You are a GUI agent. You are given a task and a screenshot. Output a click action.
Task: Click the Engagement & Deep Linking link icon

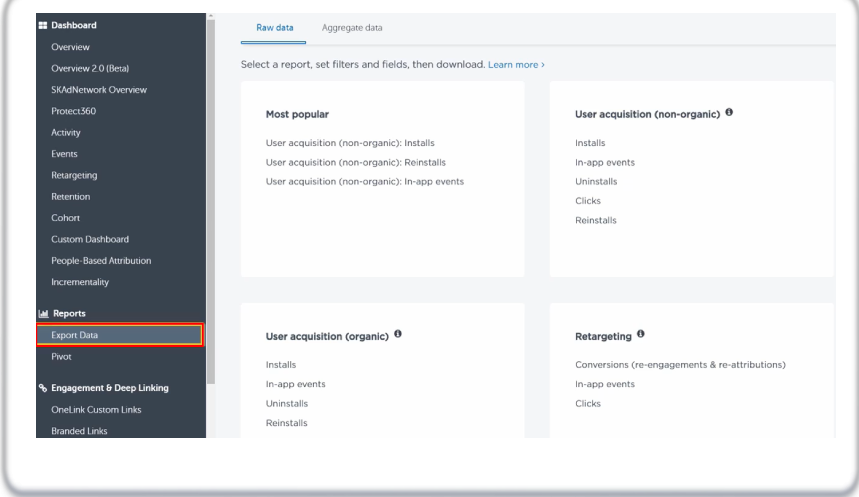[x=43, y=388]
